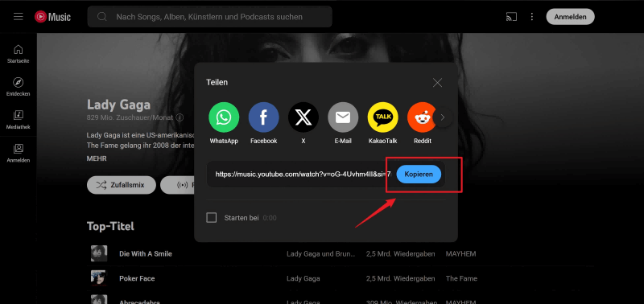The height and width of the screenshot is (304, 644).
Task: Open artist Lady Gaga und Brun... link
Action: (x=320, y=254)
